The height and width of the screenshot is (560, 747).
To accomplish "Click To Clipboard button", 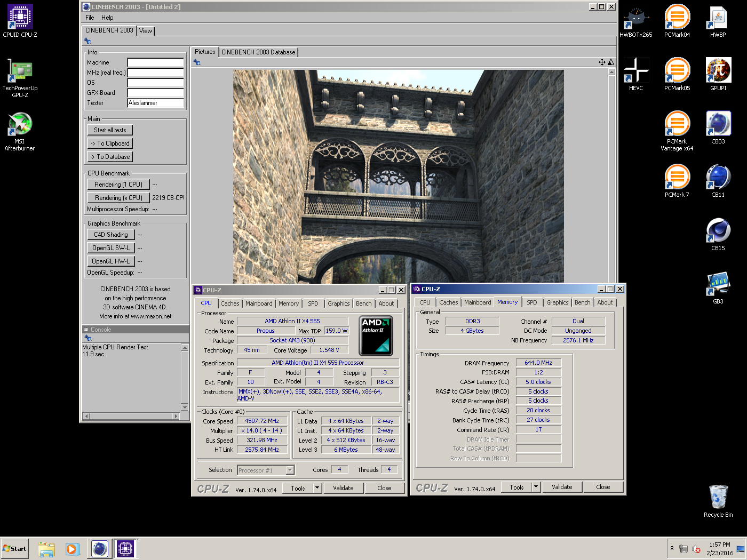I will (110, 143).
